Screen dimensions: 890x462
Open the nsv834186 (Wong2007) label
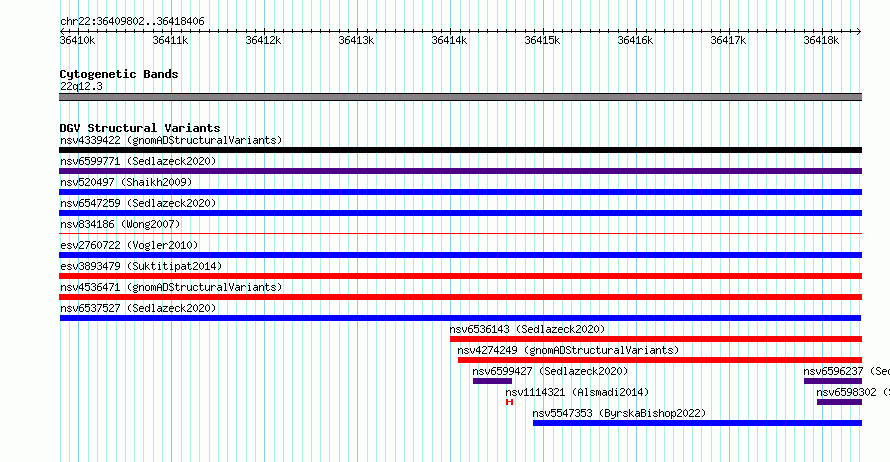tap(120, 224)
